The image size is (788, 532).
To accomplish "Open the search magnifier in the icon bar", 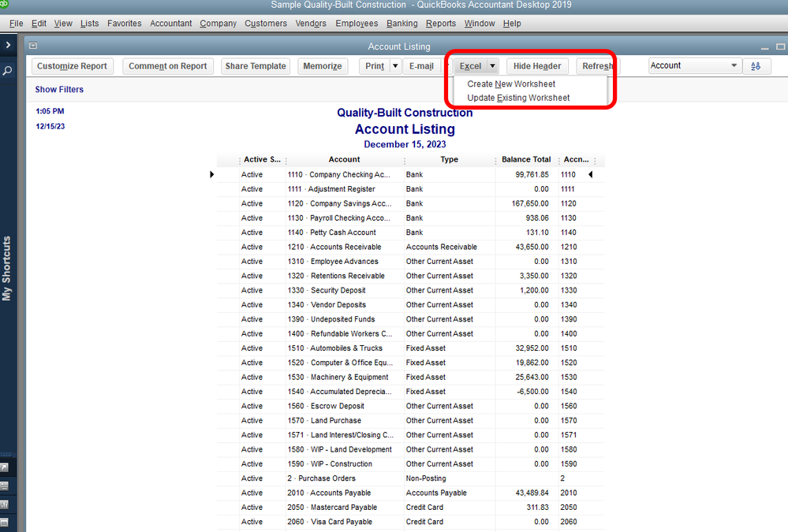I will pos(8,71).
